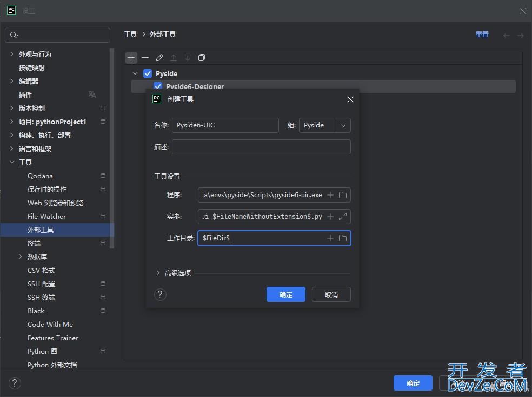Screen dimensions: 532x397
Task: Click the Move Up arrow icon
Action: coord(174,58)
